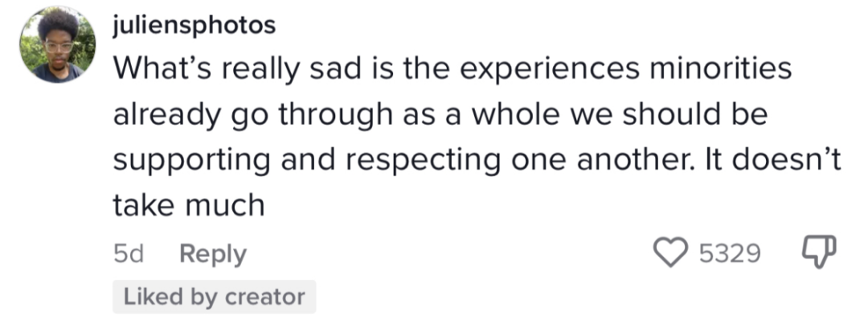868x330 pixels.
Task: Click the Liked by creator badge
Action: pos(215,297)
